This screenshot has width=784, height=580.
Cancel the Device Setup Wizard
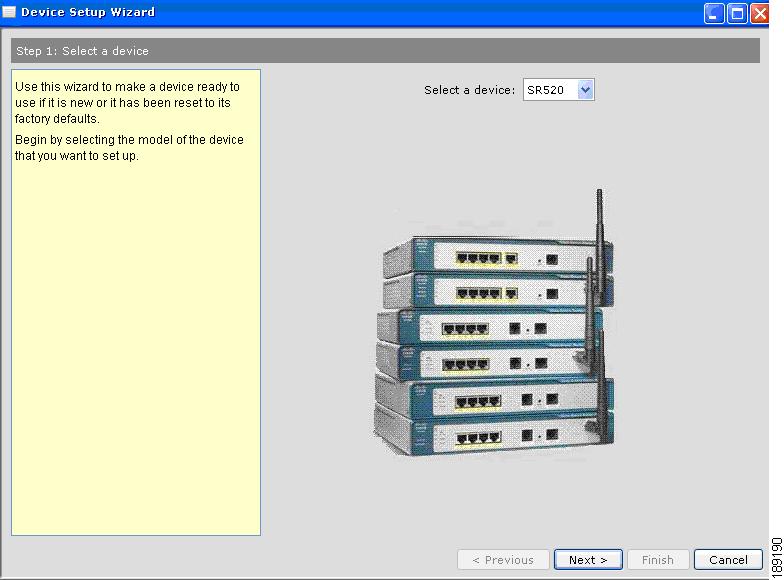pos(728,560)
